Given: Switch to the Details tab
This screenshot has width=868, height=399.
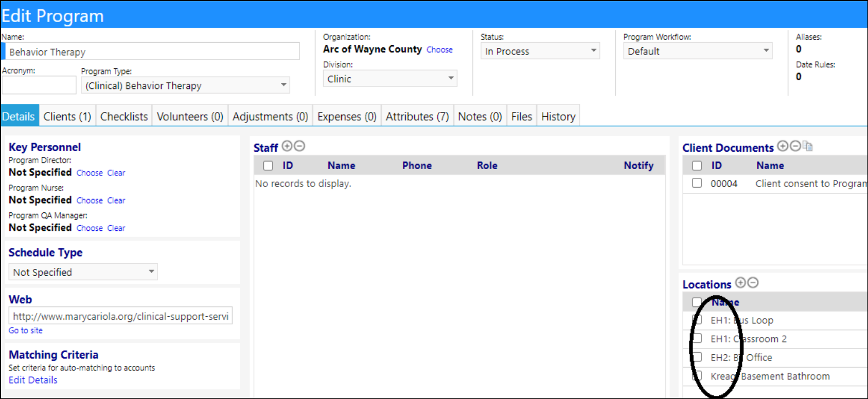Looking at the screenshot, I should (19, 117).
